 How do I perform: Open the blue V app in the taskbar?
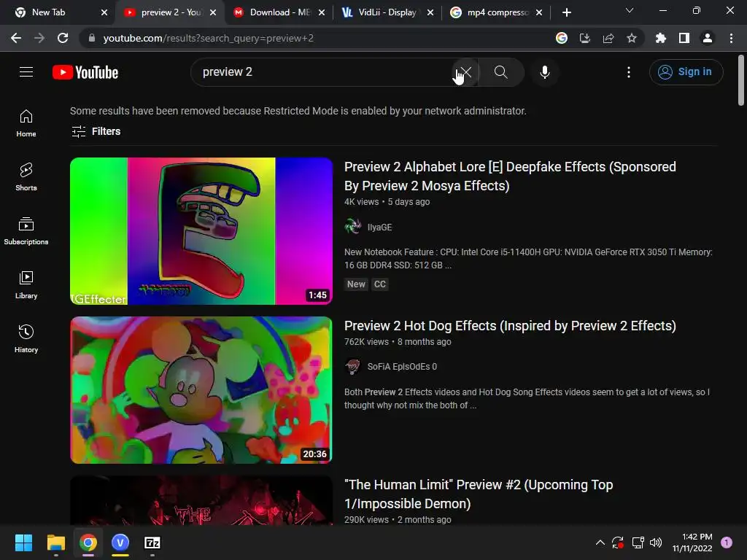coord(120,542)
